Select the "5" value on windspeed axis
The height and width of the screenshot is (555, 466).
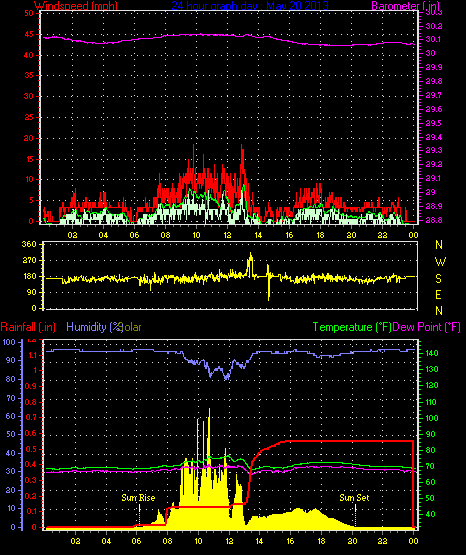(31, 200)
